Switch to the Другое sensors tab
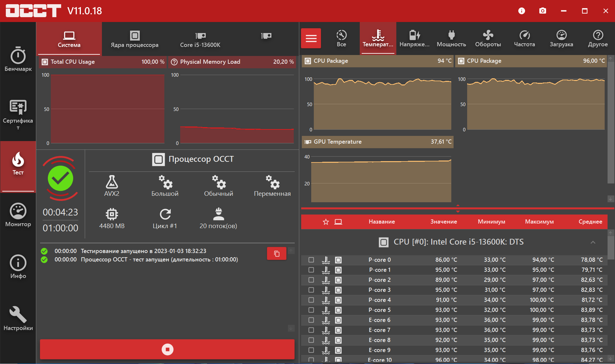The width and height of the screenshot is (615, 364). pyautogui.click(x=598, y=38)
